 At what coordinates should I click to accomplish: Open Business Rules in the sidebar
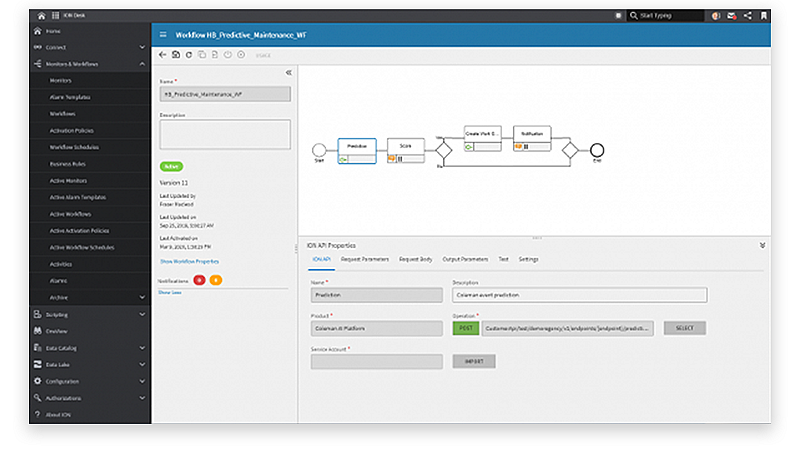(90, 164)
